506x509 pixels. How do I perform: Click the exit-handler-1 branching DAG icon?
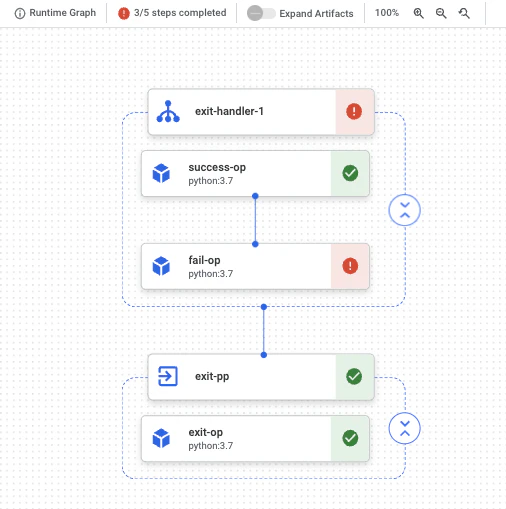click(168, 111)
